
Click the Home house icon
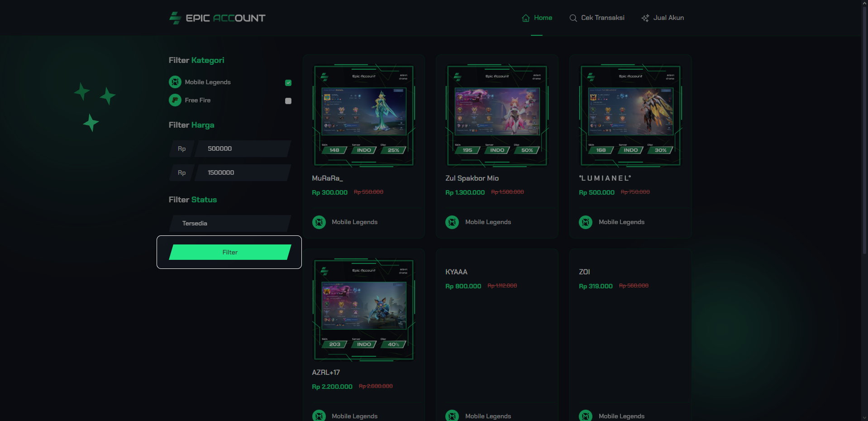[526, 18]
